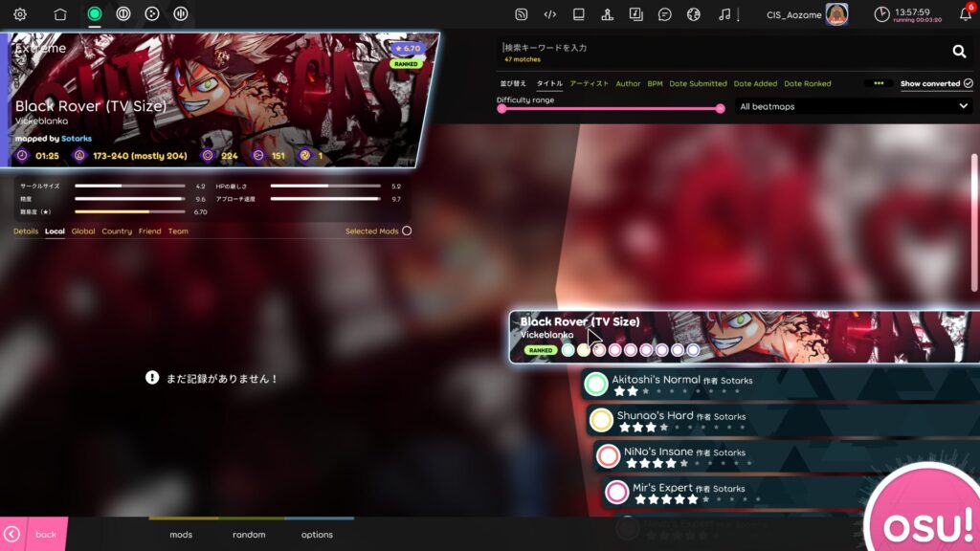Click the back arrow icon

(11, 534)
